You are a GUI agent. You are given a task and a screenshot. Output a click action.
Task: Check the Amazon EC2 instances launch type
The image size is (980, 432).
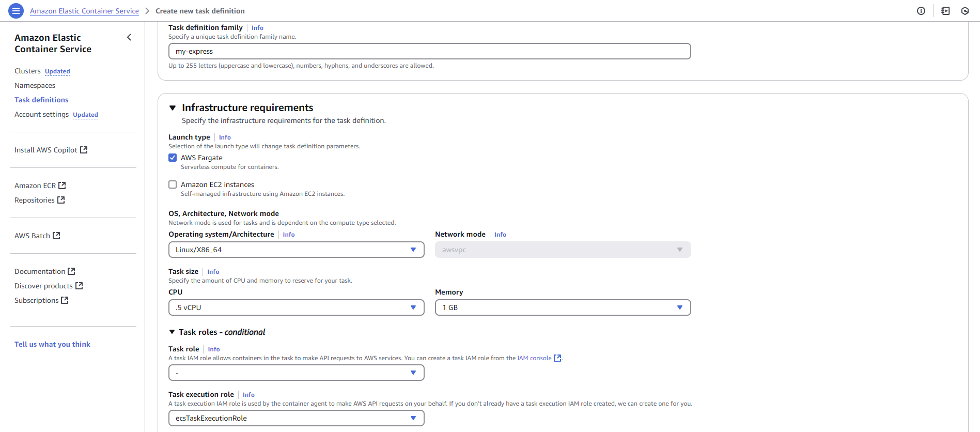click(173, 184)
